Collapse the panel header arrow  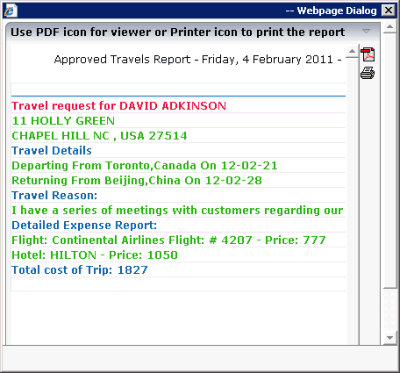click(366, 32)
